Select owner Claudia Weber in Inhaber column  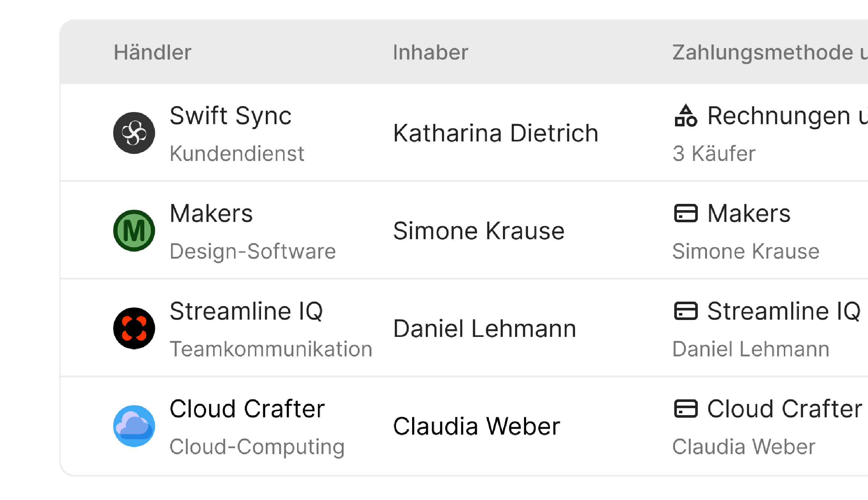click(476, 426)
